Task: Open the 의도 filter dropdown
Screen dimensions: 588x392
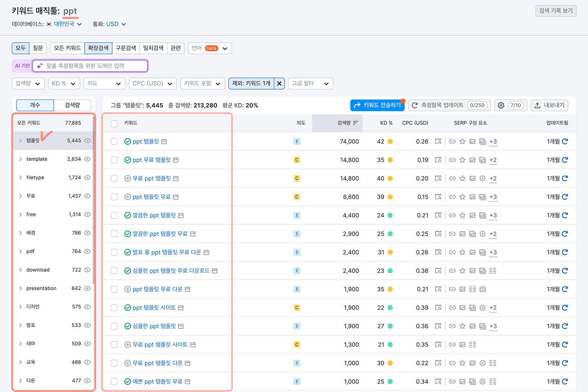Action: (104, 83)
